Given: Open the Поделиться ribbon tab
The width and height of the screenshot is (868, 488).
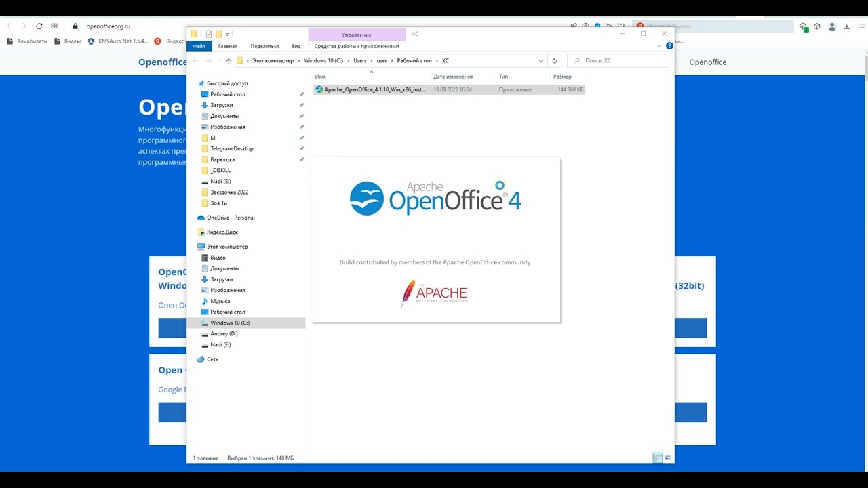Looking at the screenshot, I should point(264,46).
